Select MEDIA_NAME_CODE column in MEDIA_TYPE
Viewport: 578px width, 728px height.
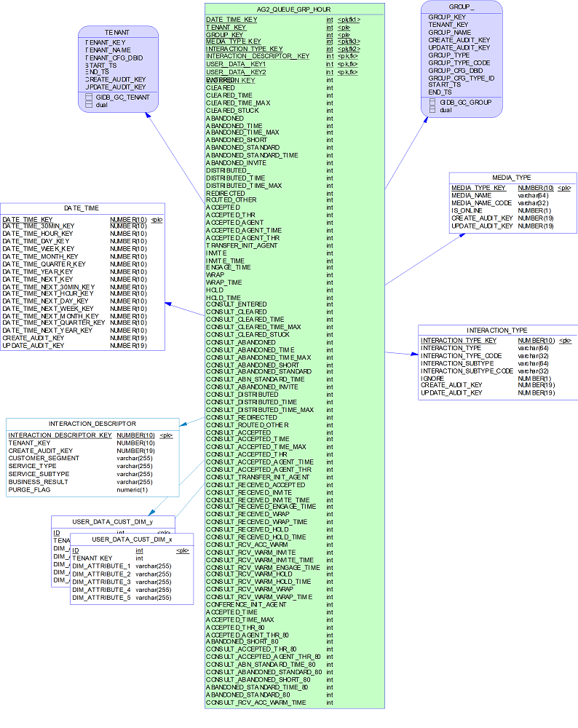(x=482, y=203)
